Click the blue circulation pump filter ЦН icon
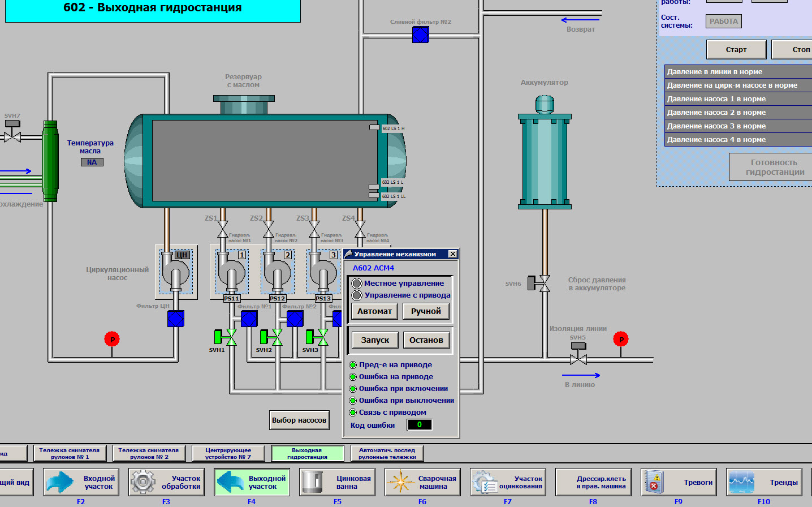This screenshot has width=812, height=507. pyautogui.click(x=176, y=319)
